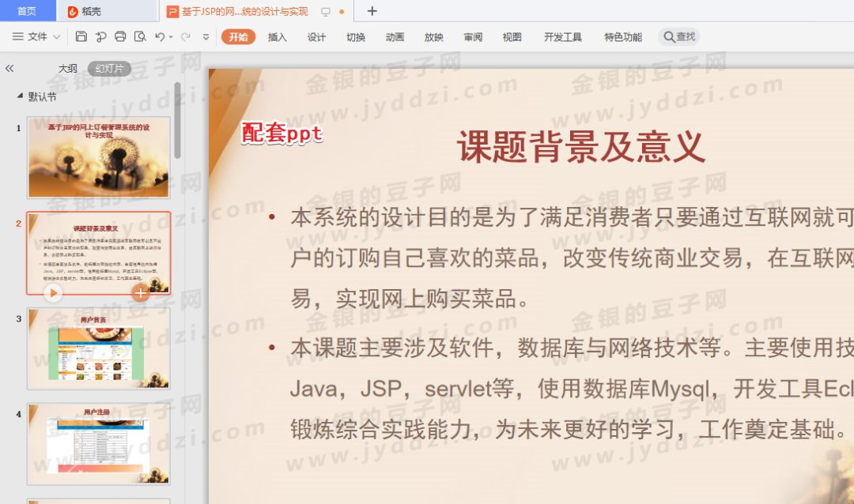Click the Undo arrow icon
Viewport: 854px width, 504px height.
[x=160, y=36]
